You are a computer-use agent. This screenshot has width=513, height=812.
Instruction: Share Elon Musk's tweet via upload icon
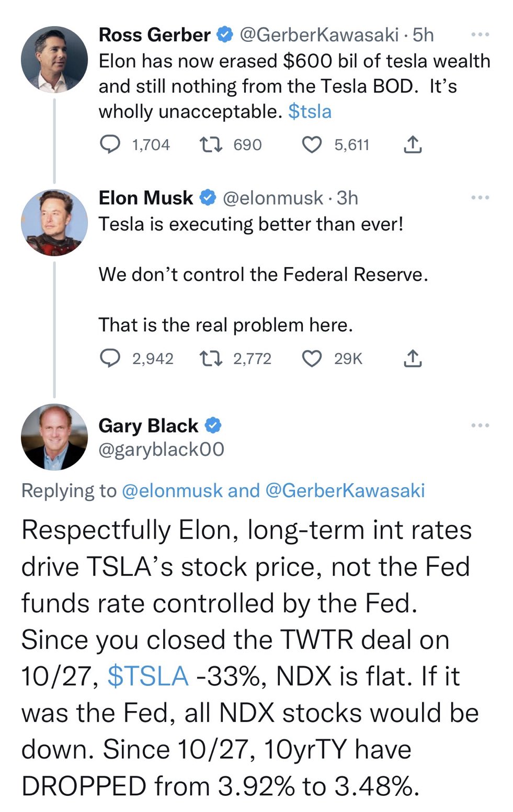coord(413,359)
